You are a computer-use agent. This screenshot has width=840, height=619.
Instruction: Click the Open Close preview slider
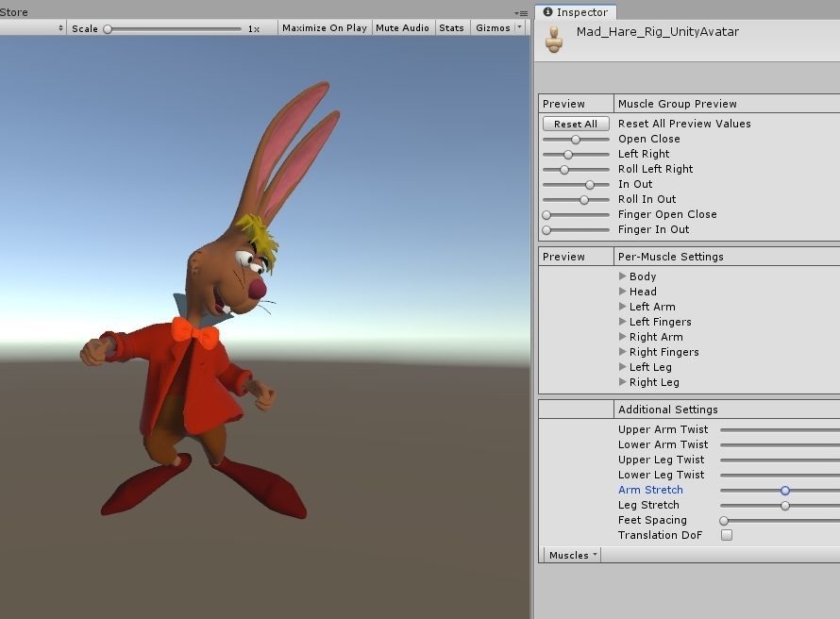[x=576, y=140]
